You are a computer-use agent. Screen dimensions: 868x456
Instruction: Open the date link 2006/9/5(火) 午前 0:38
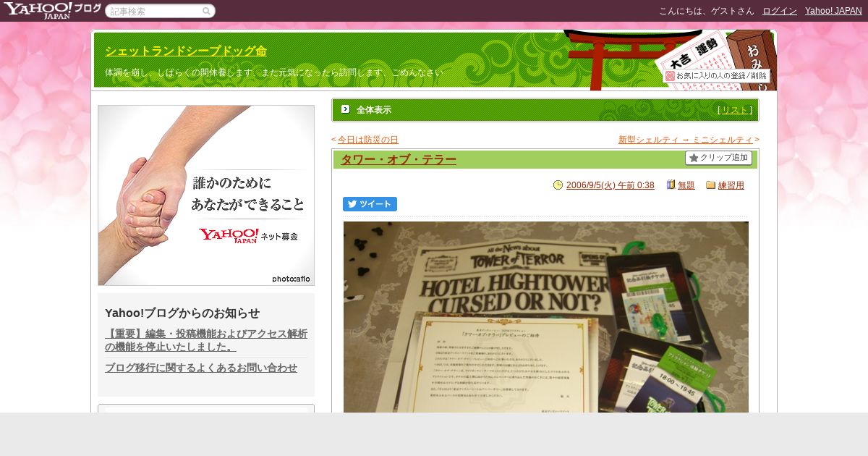tap(610, 185)
